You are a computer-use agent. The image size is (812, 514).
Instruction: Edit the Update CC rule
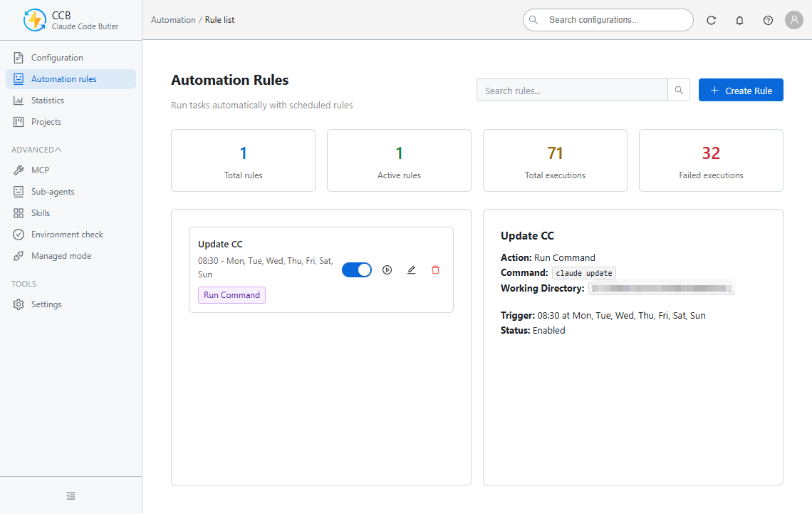pos(411,270)
